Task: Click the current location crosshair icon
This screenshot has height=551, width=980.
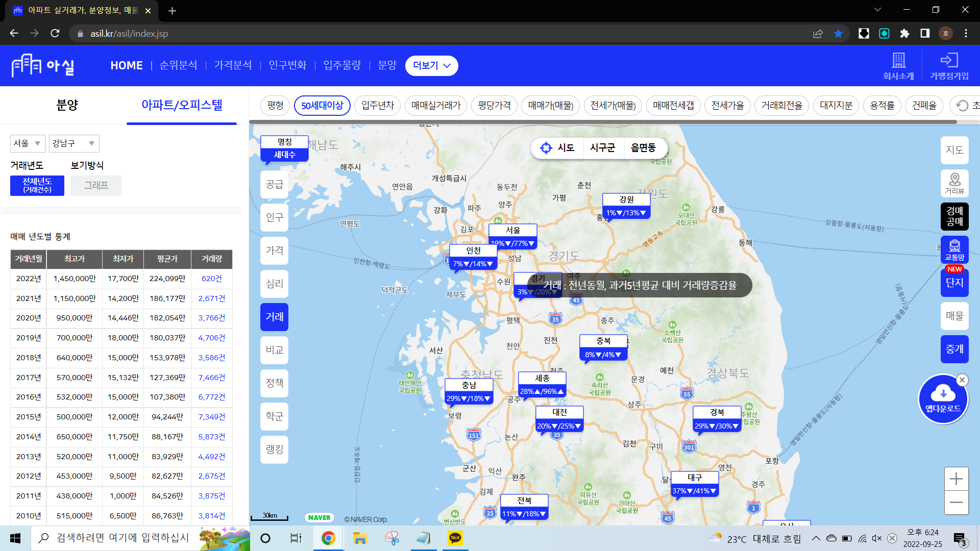Action: pyautogui.click(x=546, y=148)
